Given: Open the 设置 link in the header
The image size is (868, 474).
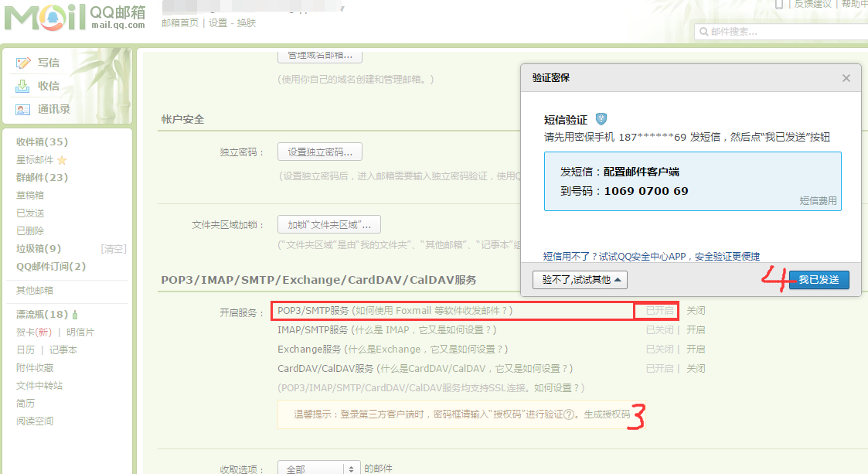Looking at the screenshot, I should coord(217,22).
